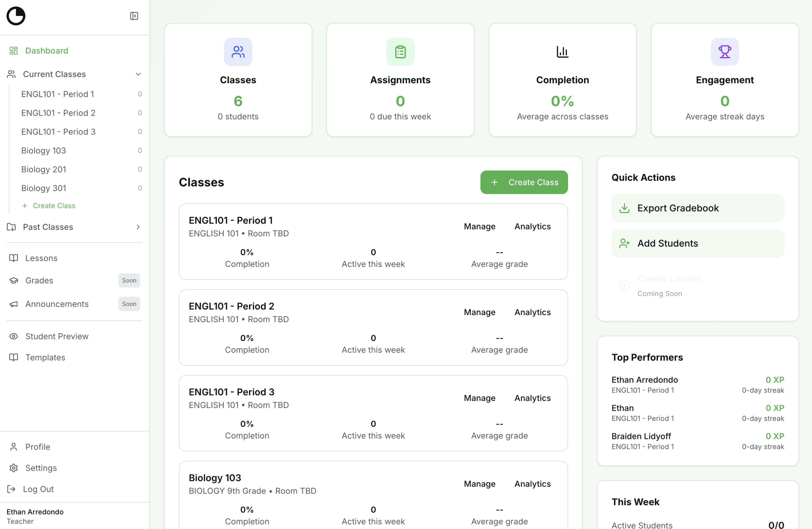The image size is (812, 529).
Task: Click the app logo in top-left corner
Action: tap(16, 16)
